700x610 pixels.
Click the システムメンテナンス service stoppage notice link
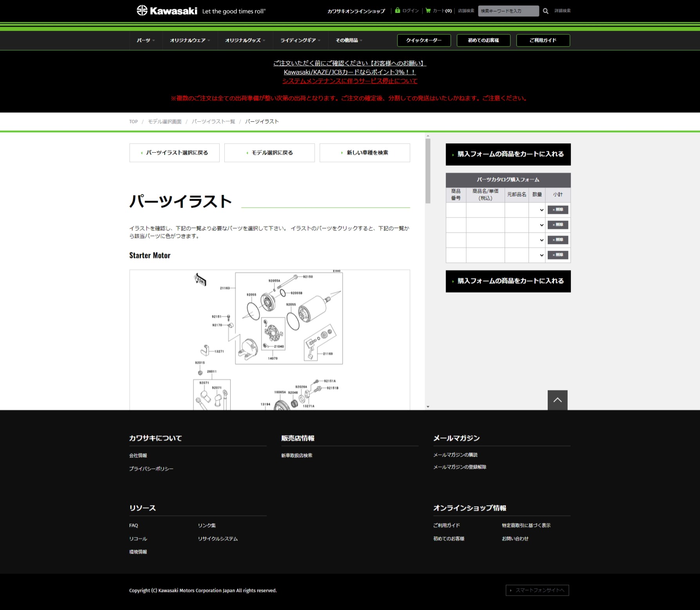(x=350, y=81)
